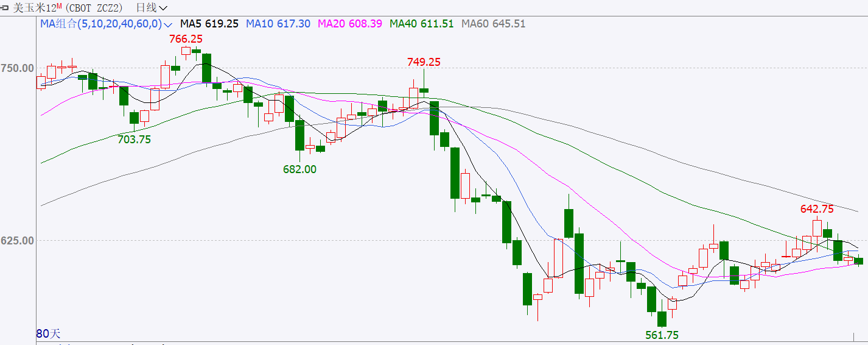Click the (CBOT ZCZ2) contract code
The width and height of the screenshot is (868, 345).
point(93,8)
